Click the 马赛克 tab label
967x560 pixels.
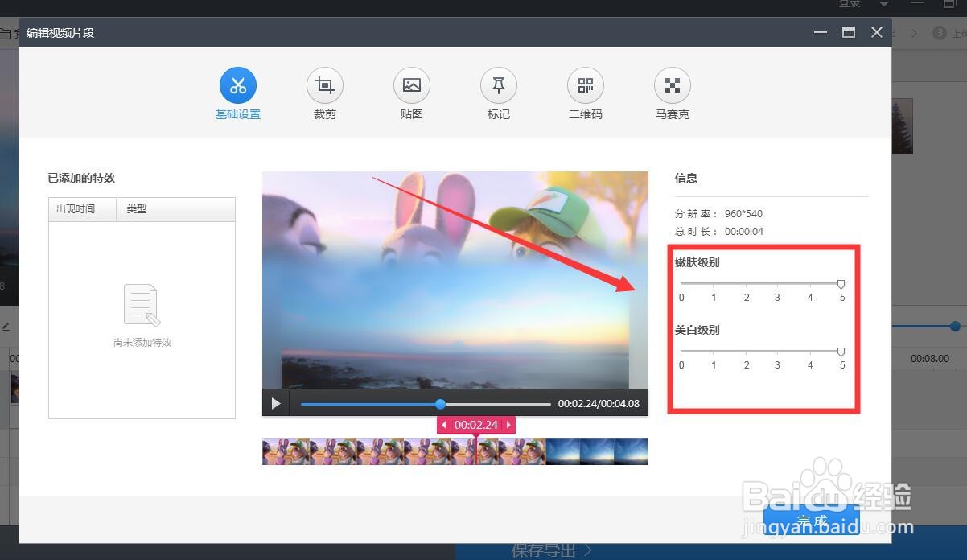[673, 115]
